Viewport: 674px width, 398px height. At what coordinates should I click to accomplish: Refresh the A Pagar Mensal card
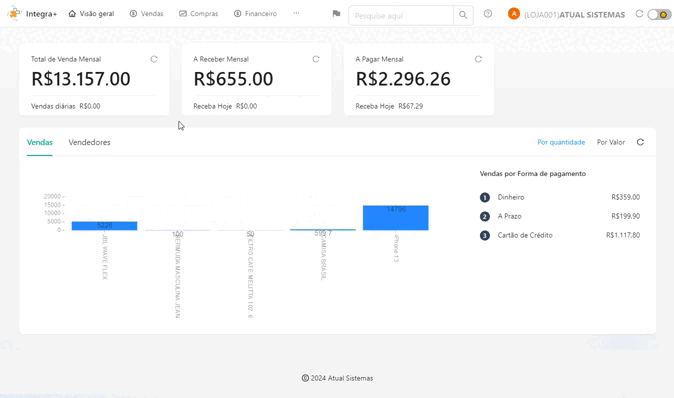(478, 59)
